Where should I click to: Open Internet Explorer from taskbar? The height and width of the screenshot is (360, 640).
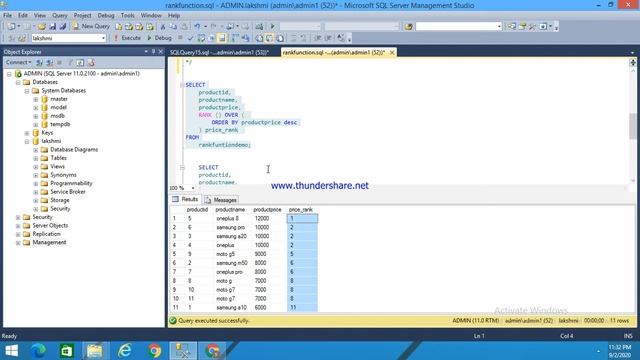tap(124, 351)
